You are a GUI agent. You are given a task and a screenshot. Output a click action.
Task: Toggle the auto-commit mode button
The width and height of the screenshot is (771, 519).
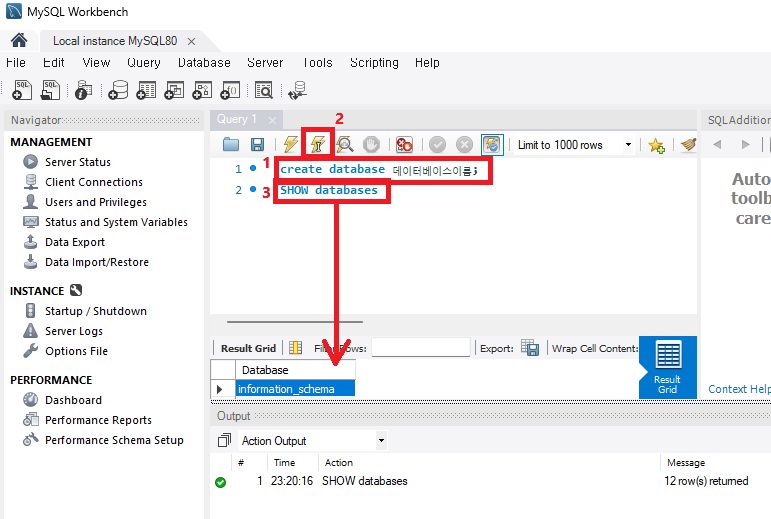click(492, 144)
